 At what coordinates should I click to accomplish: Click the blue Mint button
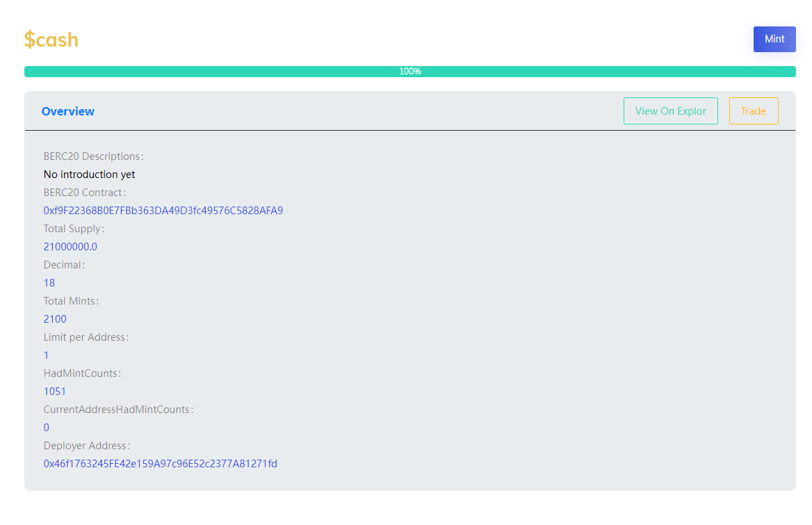(x=774, y=40)
